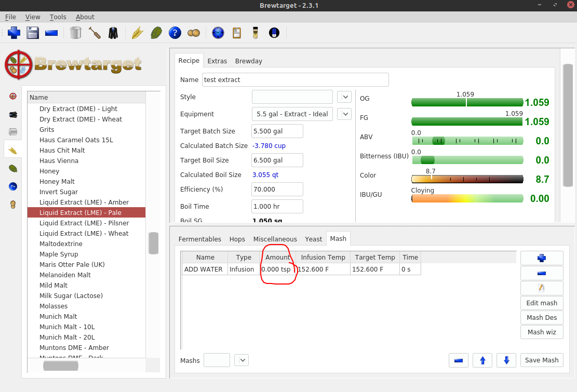Click the mash paddle toolbar icon
This screenshot has width=577, height=392.
coord(95,33)
